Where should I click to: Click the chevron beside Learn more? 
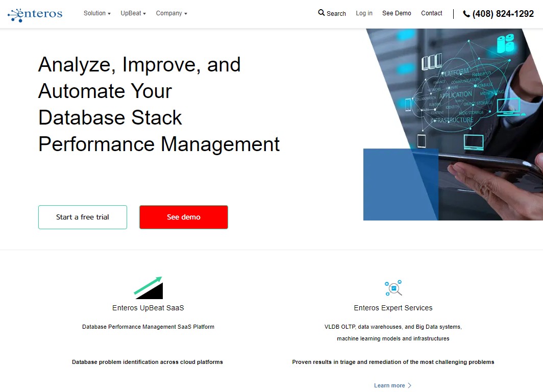(410, 385)
